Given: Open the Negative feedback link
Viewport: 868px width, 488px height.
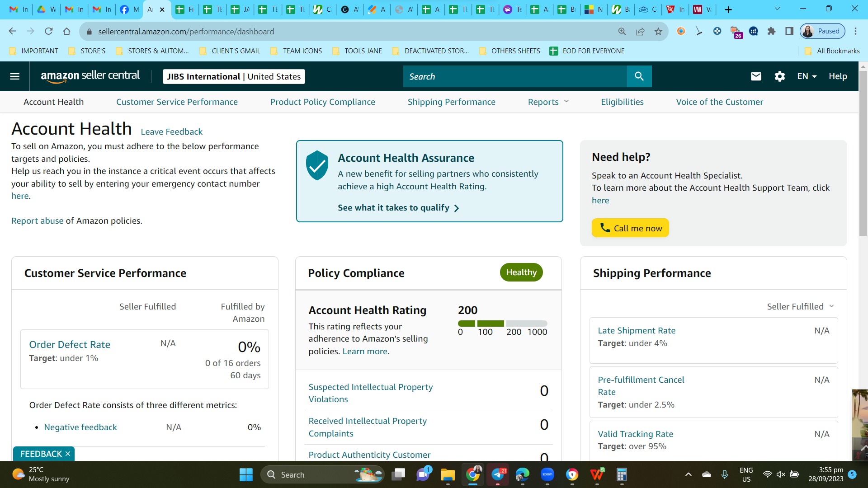Looking at the screenshot, I should point(80,427).
